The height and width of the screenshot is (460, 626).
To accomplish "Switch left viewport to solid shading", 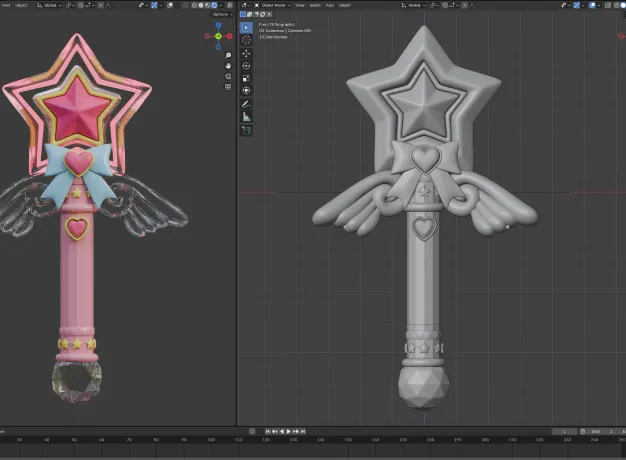I will point(201,5).
